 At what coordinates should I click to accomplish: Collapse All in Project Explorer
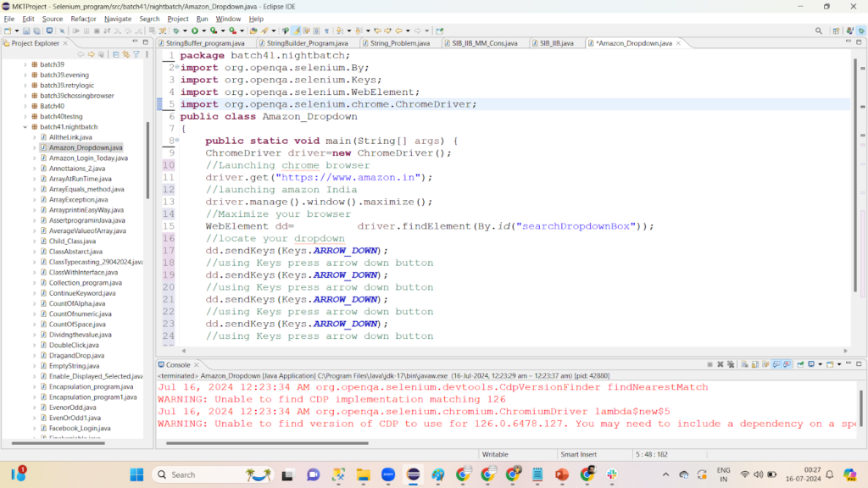pyautogui.click(x=115, y=54)
